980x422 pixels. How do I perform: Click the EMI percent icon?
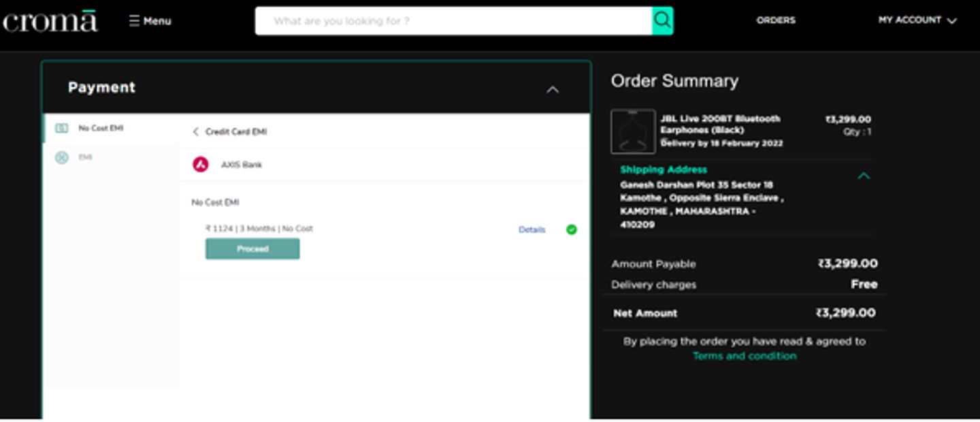61,158
